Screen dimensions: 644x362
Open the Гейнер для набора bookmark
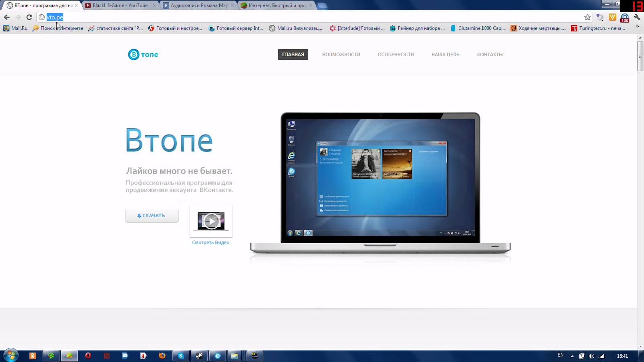tap(417, 28)
